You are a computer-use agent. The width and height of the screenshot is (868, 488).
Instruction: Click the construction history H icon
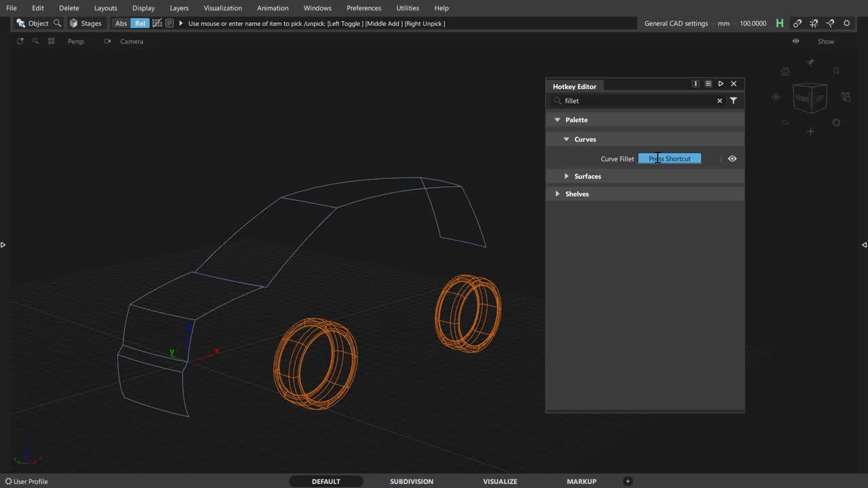pos(780,23)
